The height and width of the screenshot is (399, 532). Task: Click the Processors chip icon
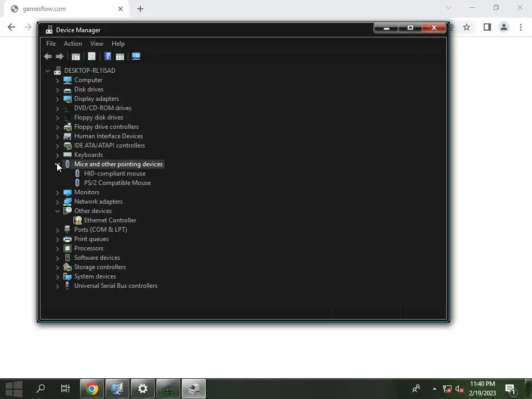pyautogui.click(x=68, y=248)
